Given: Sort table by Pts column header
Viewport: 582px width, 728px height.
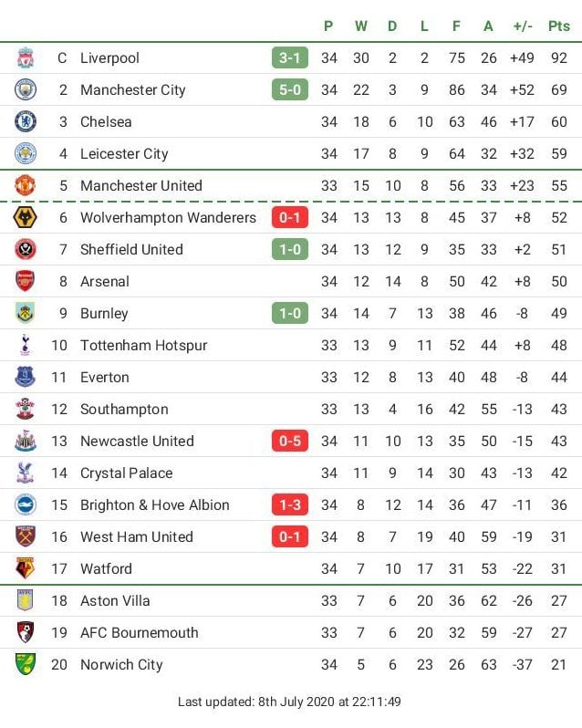Looking at the screenshot, I should click(558, 26).
